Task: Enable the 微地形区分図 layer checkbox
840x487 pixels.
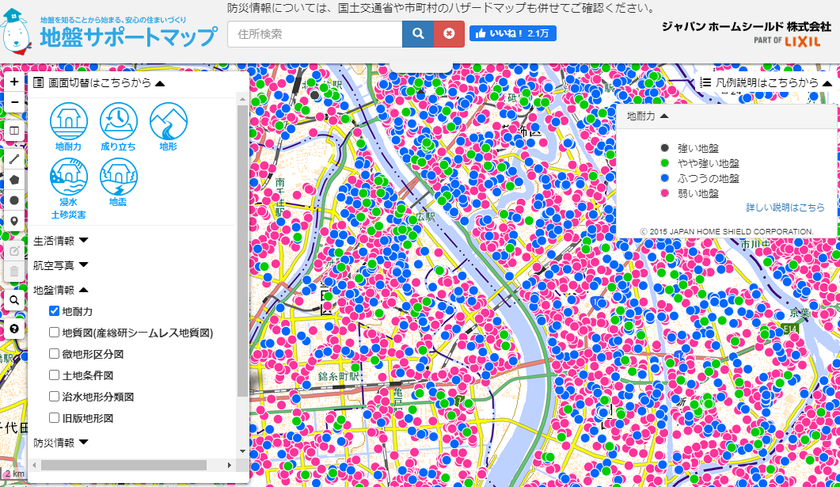Action: pos(55,354)
